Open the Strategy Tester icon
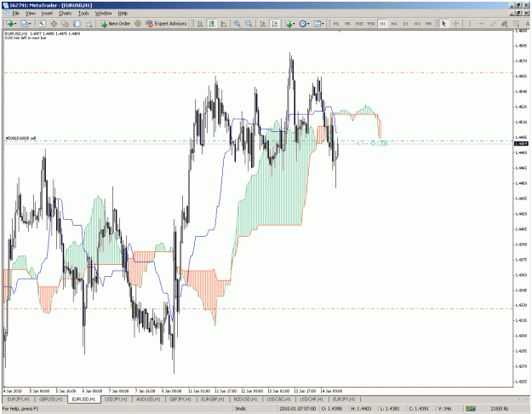The image size is (532, 414). pyautogui.click(x=89, y=24)
